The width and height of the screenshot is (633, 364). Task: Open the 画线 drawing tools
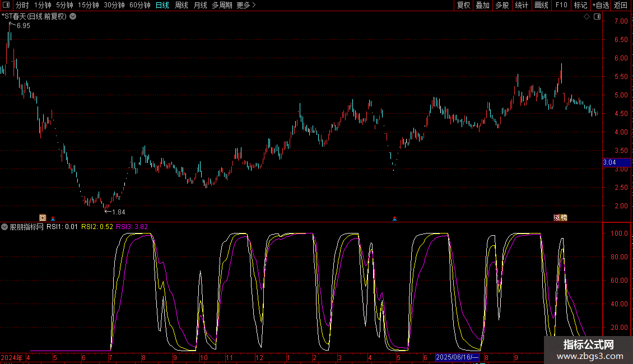coord(541,5)
